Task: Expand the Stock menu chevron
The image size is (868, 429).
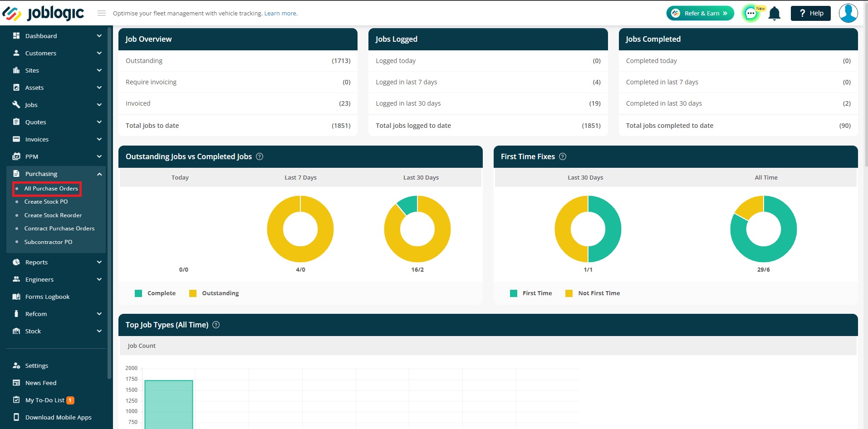Action: [x=99, y=331]
